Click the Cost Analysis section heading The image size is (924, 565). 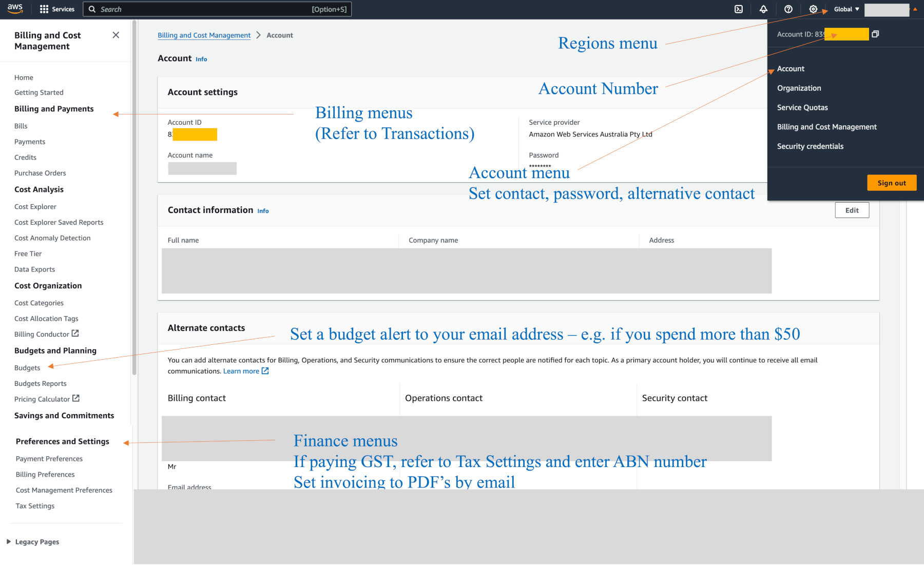[39, 189]
